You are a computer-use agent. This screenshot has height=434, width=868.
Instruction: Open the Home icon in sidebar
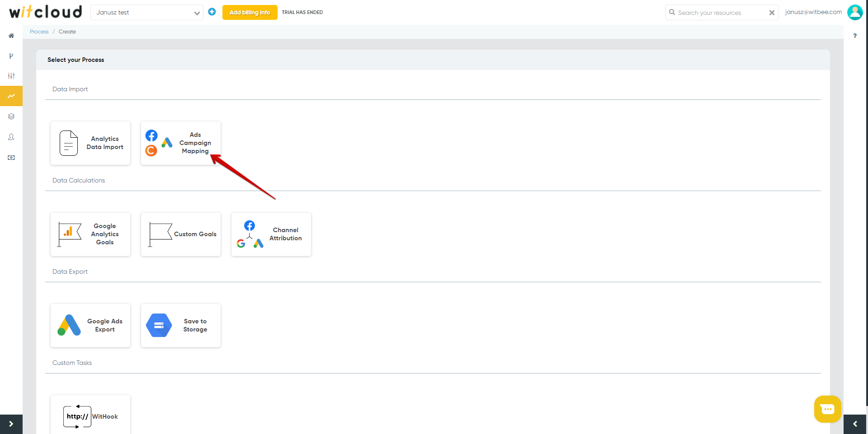point(11,36)
